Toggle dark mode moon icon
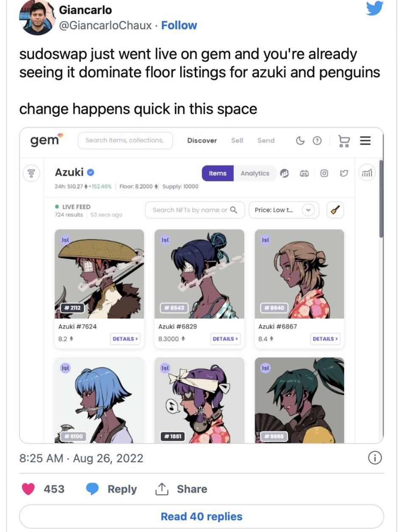Viewport: 401px width, 532px height. coord(300,140)
